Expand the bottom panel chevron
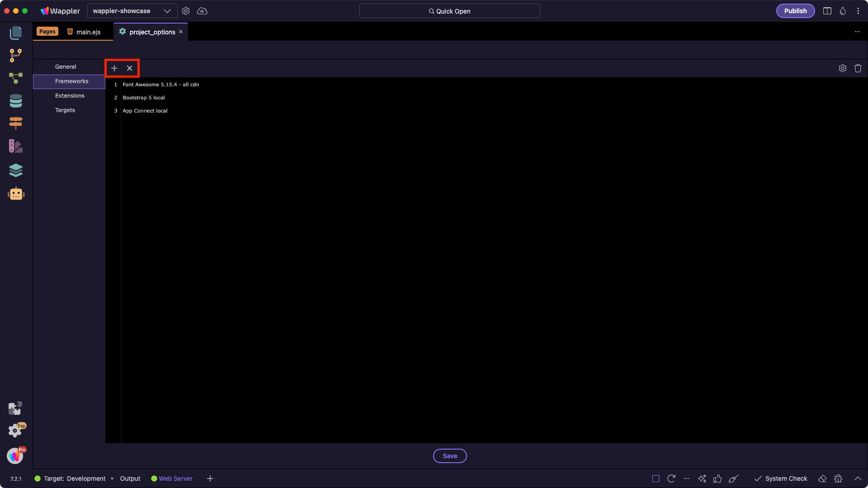Viewport: 868px width, 488px height. tap(858, 479)
